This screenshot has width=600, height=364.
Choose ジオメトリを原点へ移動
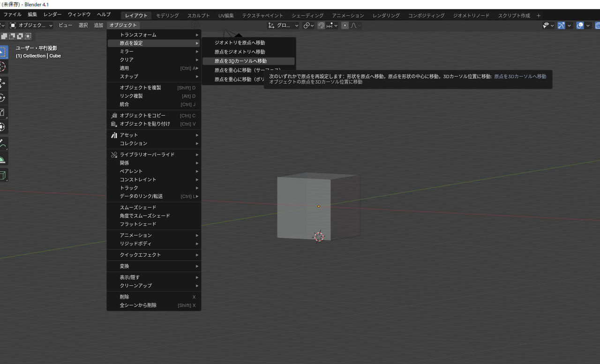click(x=248, y=43)
